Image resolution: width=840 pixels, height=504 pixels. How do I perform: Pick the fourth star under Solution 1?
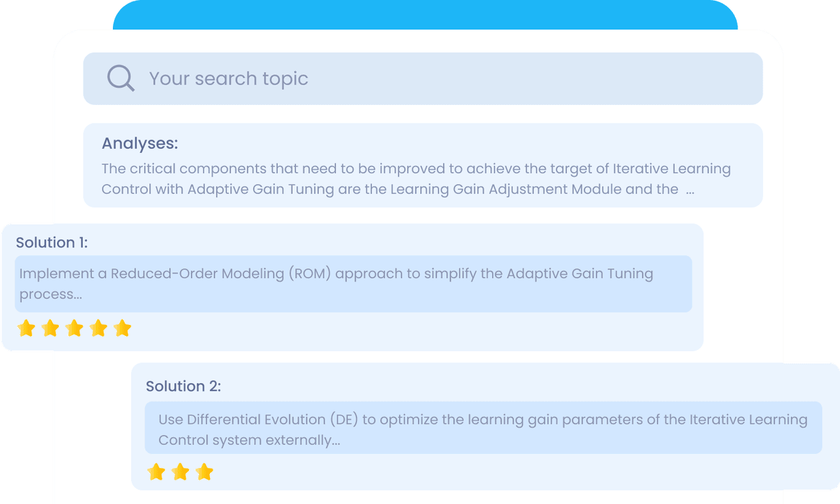click(x=98, y=328)
